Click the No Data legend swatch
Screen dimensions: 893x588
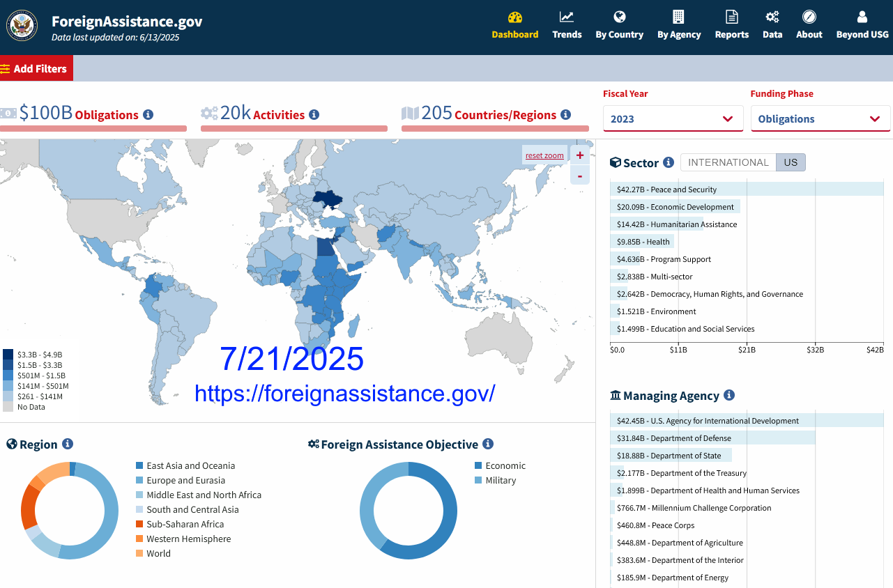click(8, 406)
